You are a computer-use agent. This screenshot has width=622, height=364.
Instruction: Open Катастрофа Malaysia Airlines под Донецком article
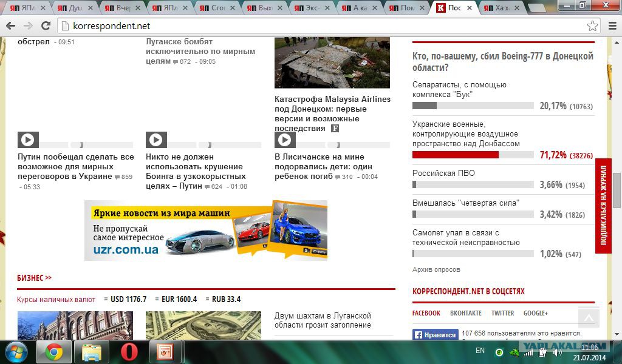pyautogui.click(x=332, y=113)
